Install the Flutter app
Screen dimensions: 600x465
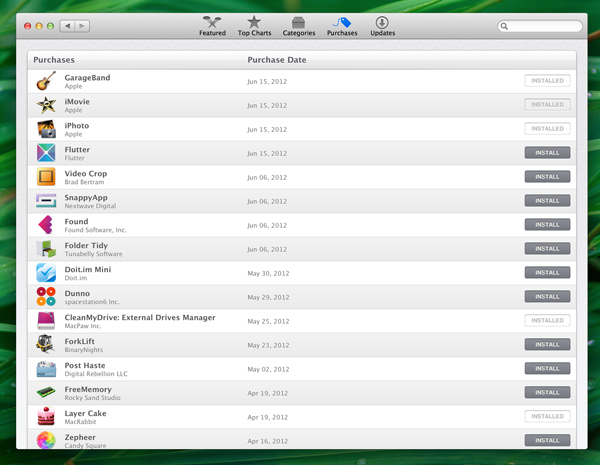(547, 153)
